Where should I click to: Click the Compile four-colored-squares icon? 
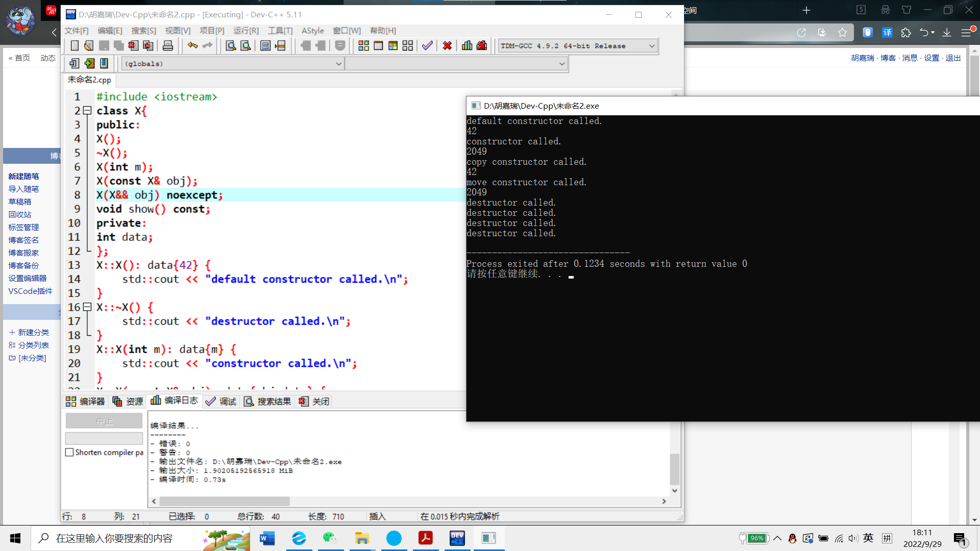[363, 46]
